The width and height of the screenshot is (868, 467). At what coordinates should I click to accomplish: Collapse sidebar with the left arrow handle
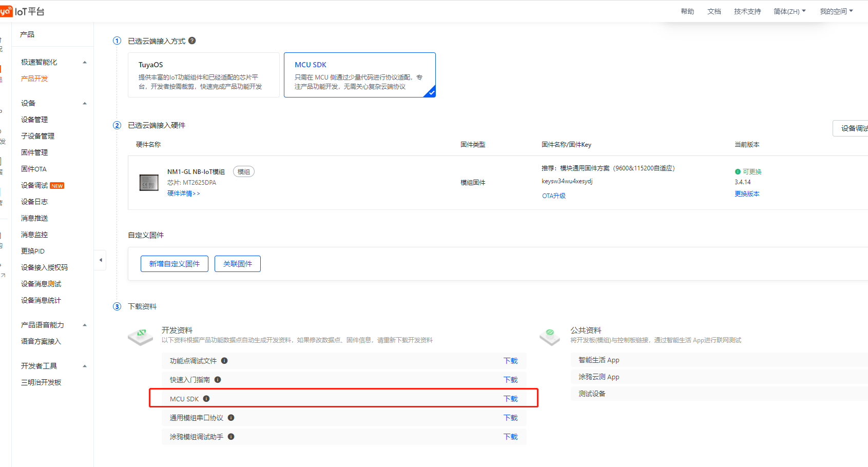[x=101, y=260]
